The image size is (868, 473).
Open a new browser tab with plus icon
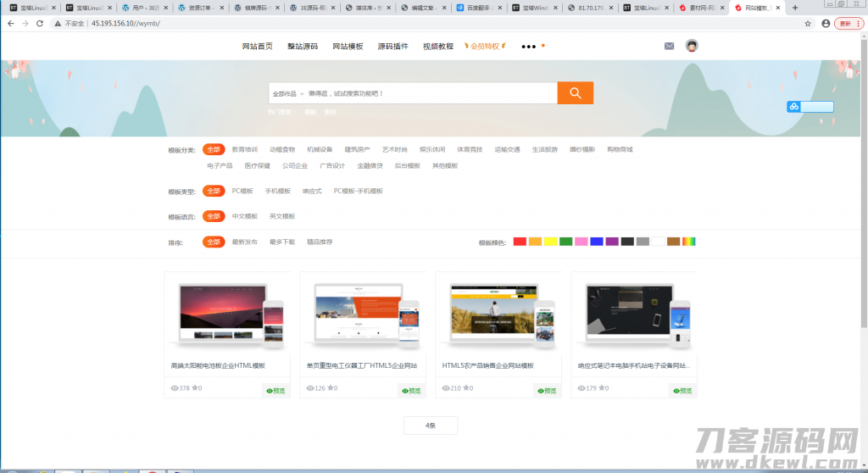[x=794, y=8]
